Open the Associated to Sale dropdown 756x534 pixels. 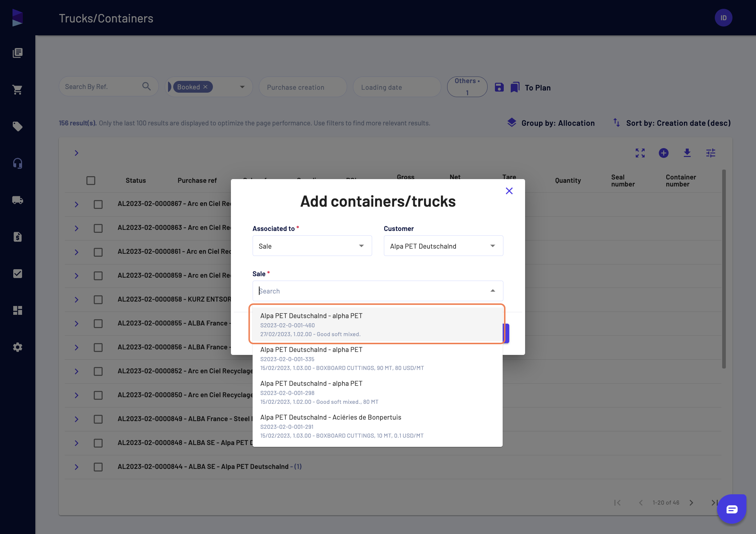(312, 246)
